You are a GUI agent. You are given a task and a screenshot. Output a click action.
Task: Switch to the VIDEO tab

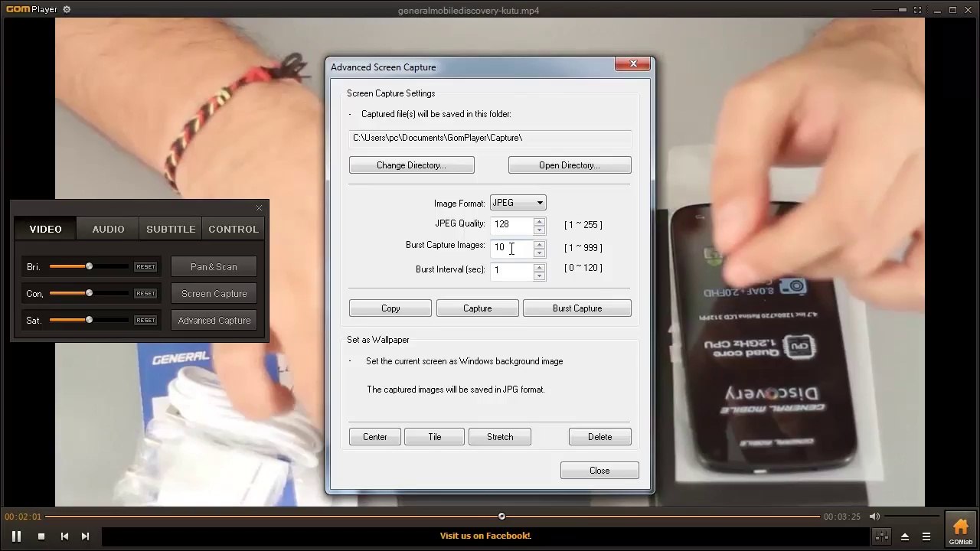(46, 229)
